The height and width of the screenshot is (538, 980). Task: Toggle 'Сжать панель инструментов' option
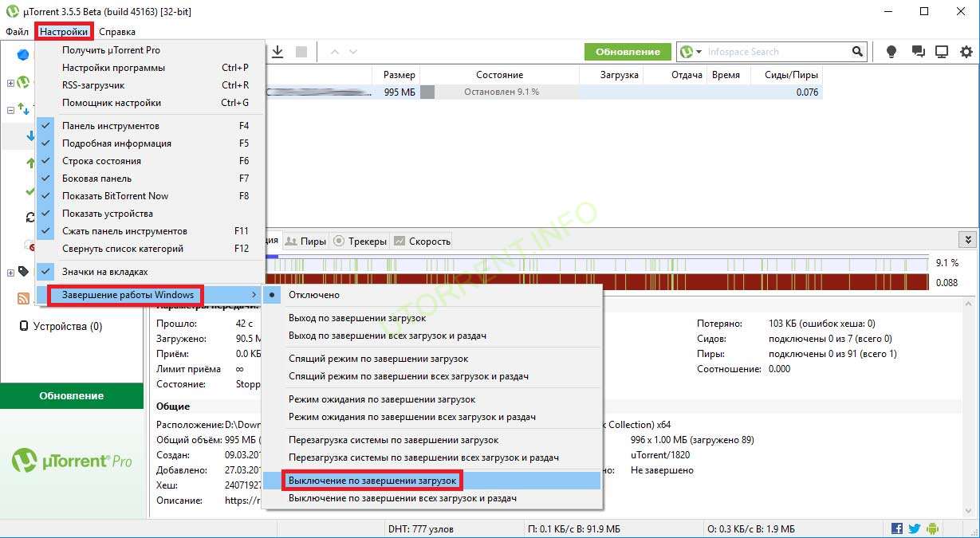[150, 231]
